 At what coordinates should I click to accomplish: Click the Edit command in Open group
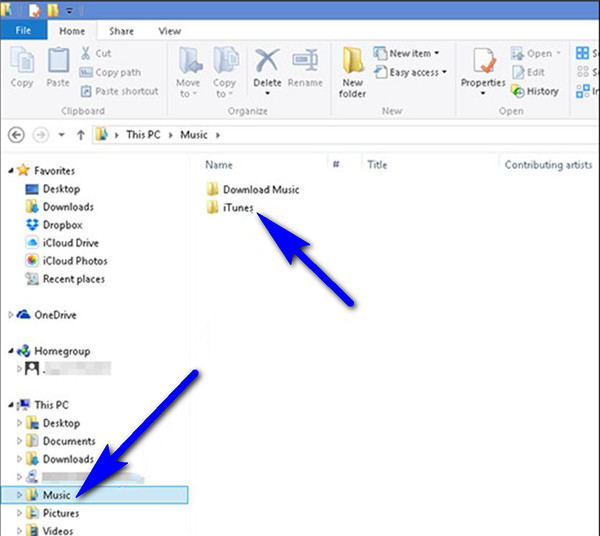(528, 72)
